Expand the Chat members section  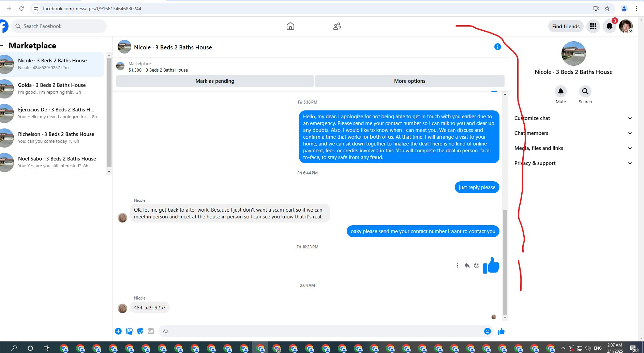point(573,133)
